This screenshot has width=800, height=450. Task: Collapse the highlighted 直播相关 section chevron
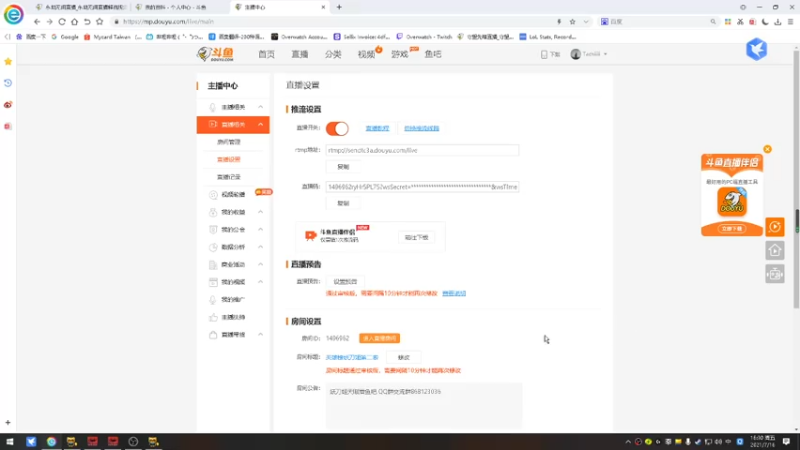[x=261, y=124]
